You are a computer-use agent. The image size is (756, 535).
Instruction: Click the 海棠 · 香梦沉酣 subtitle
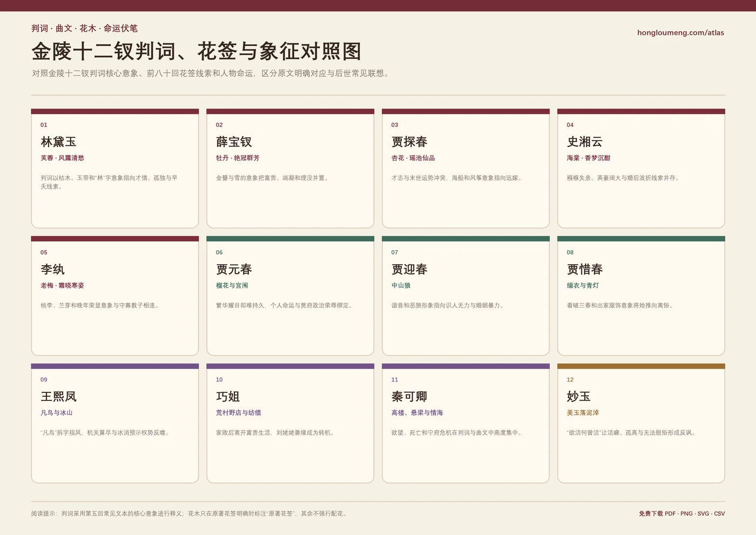click(589, 158)
